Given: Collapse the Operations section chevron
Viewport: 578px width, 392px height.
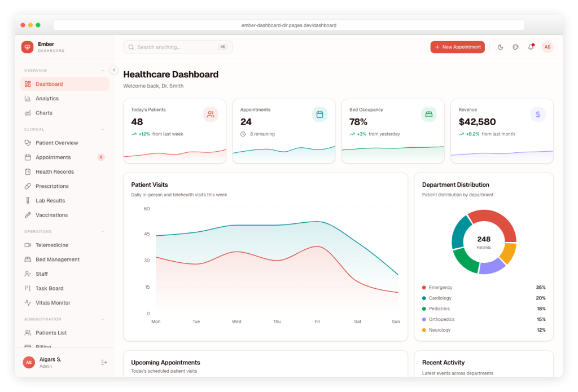Looking at the screenshot, I should (x=103, y=232).
